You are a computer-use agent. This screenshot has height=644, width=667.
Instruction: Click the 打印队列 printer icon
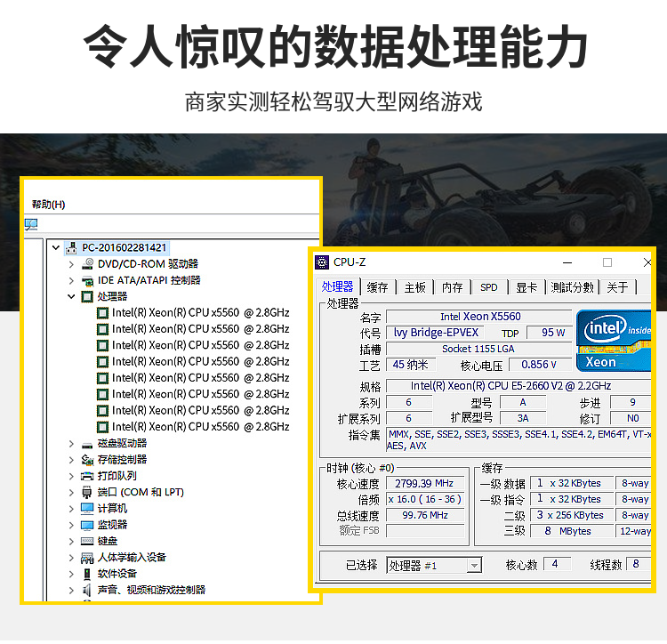[87, 476]
